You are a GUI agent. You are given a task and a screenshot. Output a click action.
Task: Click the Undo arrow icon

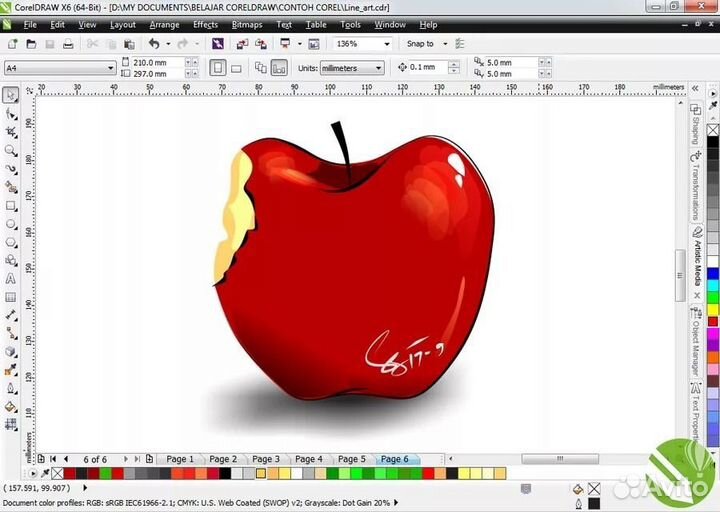tap(153, 44)
